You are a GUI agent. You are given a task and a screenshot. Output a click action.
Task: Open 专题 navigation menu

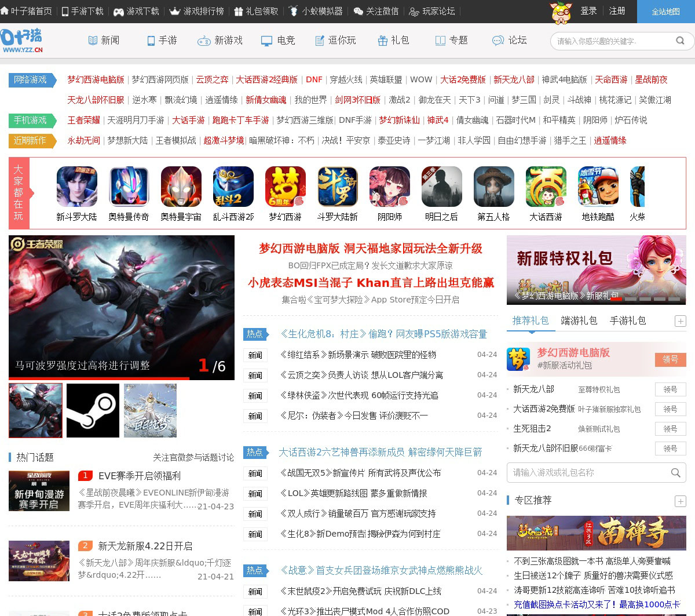[x=451, y=40]
